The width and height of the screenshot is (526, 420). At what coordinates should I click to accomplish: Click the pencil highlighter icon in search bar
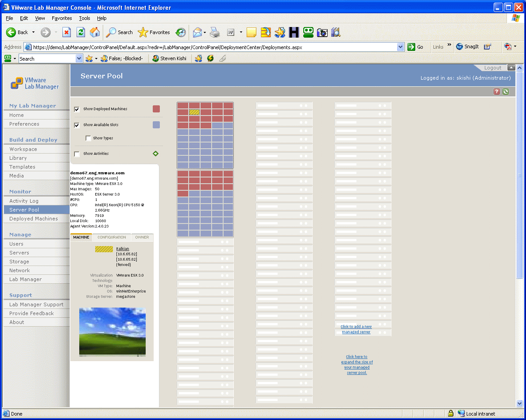tap(222, 58)
